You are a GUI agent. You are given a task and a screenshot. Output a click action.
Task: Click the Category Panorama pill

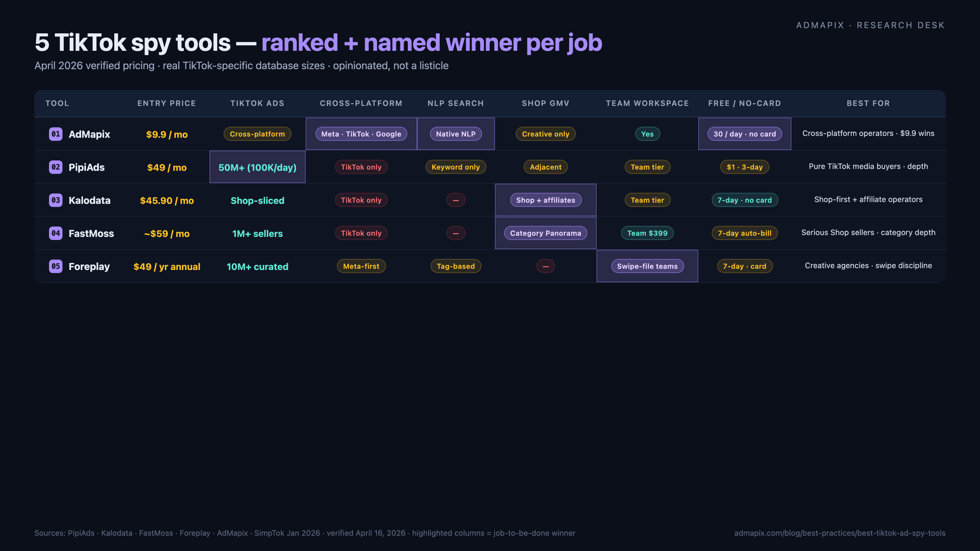(x=545, y=233)
